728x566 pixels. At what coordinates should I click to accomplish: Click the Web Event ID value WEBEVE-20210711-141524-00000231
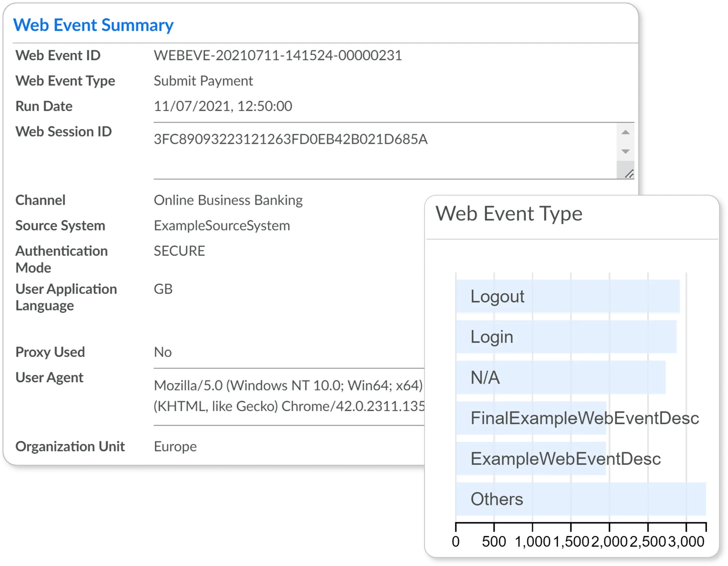click(278, 55)
